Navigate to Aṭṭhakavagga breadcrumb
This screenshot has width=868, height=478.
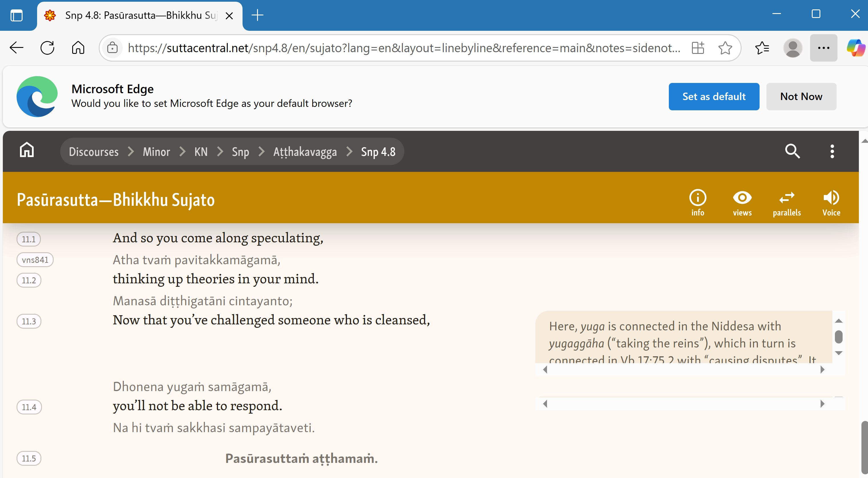[305, 152]
